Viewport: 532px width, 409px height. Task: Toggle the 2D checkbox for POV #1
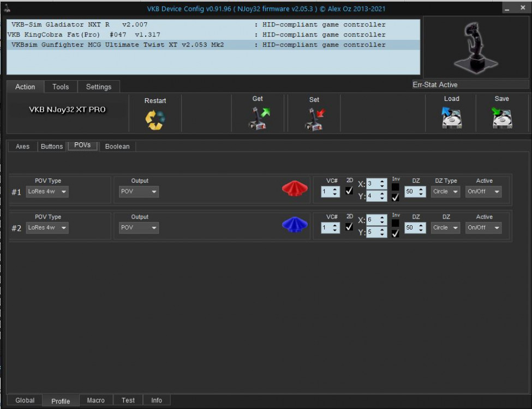(x=349, y=191)
